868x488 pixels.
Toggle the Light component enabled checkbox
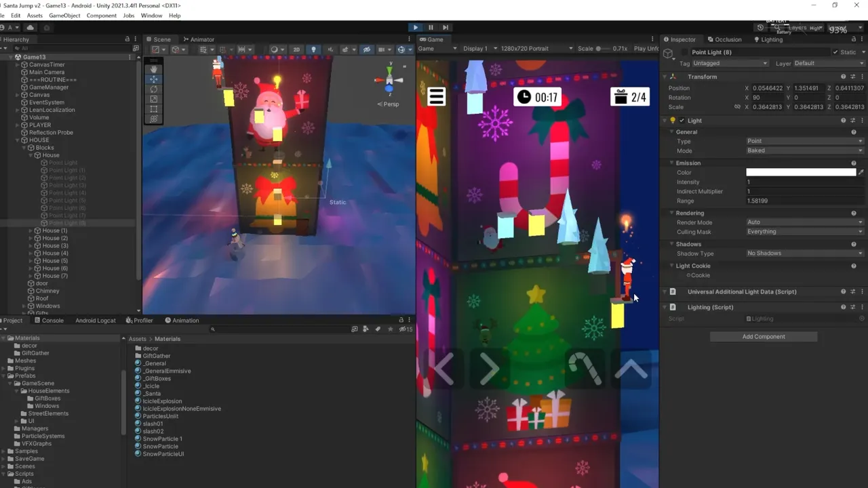click(x=682, y=121)
